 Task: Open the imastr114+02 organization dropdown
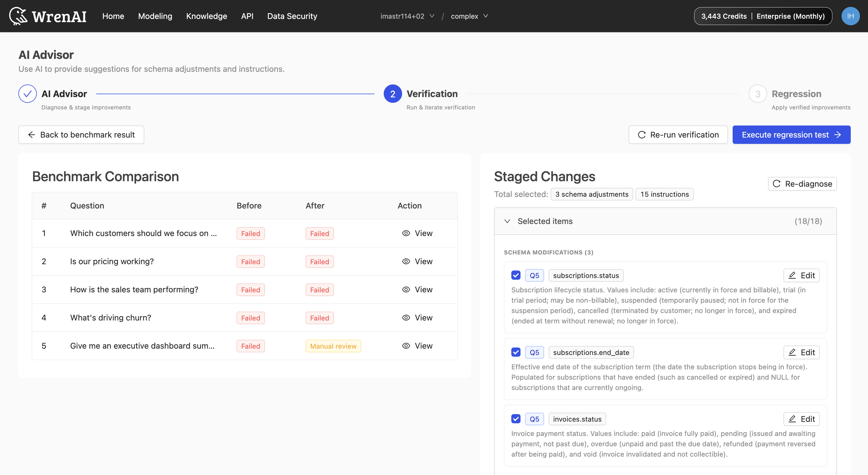[x=407, y=16]
